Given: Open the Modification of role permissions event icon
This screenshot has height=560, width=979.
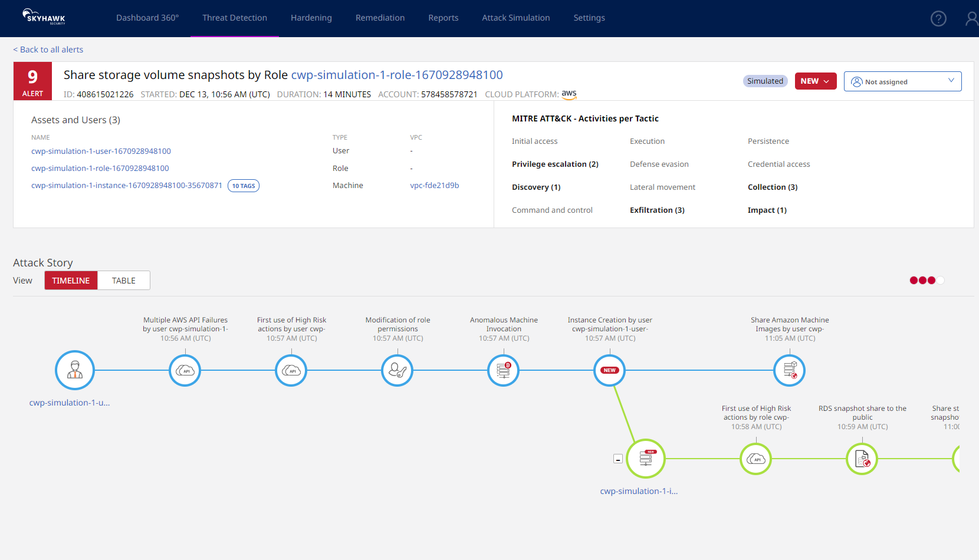Looking at the screenshot, I should point(397,370).
